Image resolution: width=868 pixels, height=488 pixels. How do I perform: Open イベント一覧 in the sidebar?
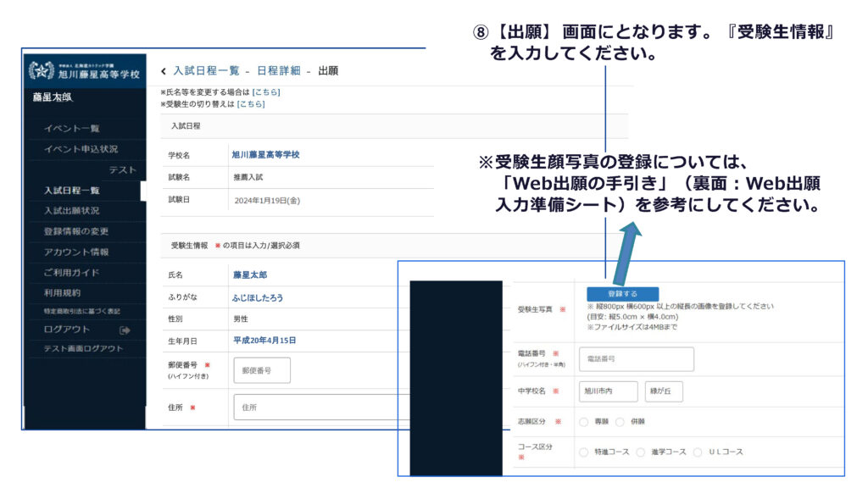(x=71, y=129)
